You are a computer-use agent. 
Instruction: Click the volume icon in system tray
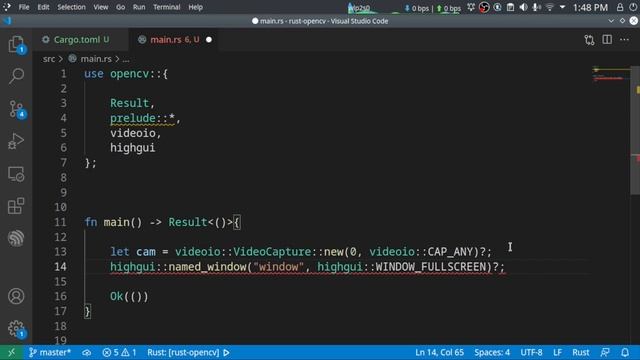coord(523,7)
